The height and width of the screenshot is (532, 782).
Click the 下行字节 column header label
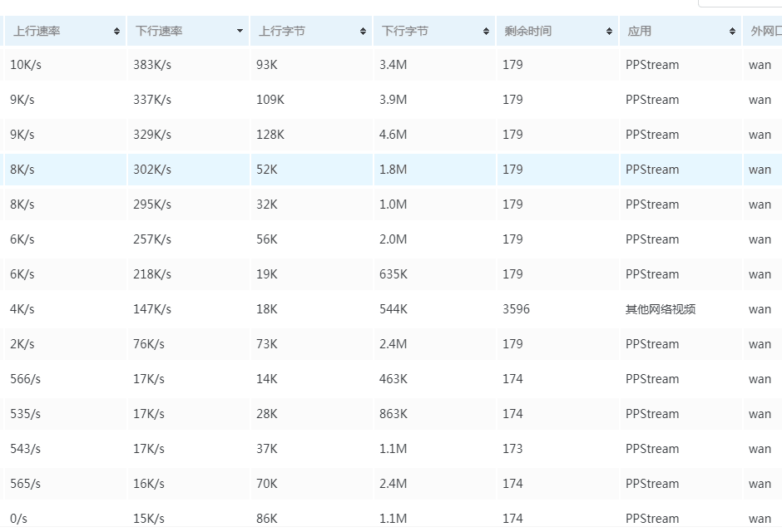tap(405, 32)
